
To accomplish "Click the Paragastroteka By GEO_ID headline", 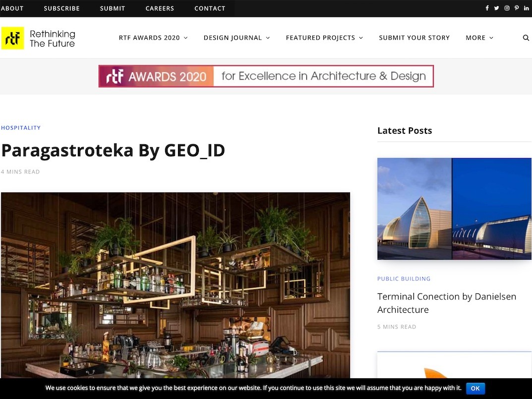I will point(113,150).
